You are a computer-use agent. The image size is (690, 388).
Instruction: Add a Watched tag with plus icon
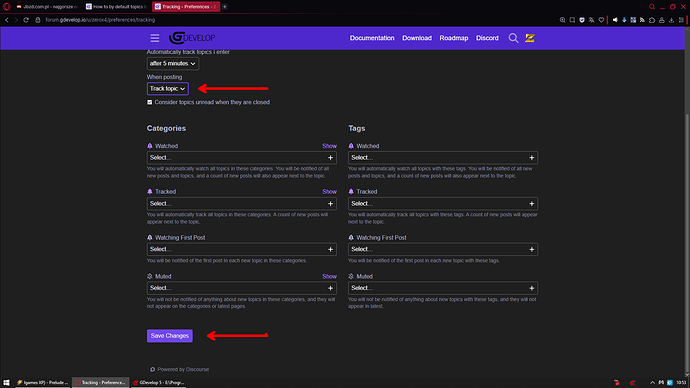pyautogui.click(x=532, y=157)
